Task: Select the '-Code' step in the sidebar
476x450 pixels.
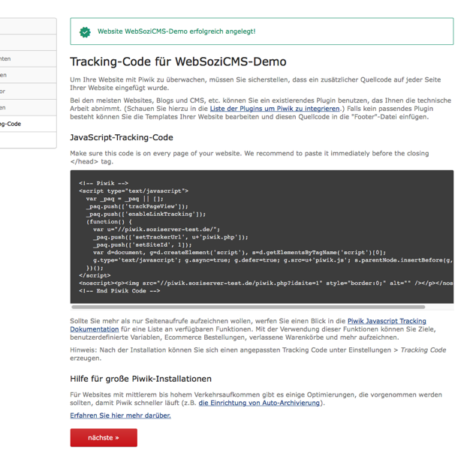Action: point(29,124)
